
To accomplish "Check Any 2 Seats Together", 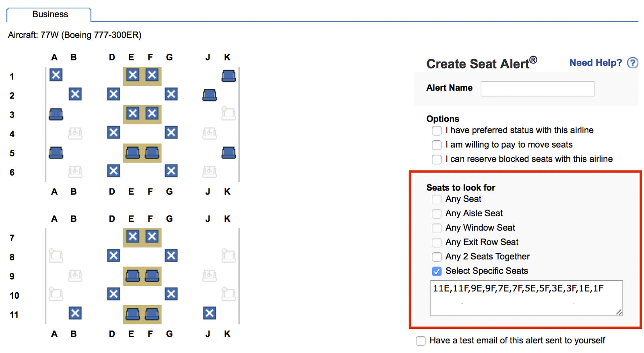I will (437, 257).
